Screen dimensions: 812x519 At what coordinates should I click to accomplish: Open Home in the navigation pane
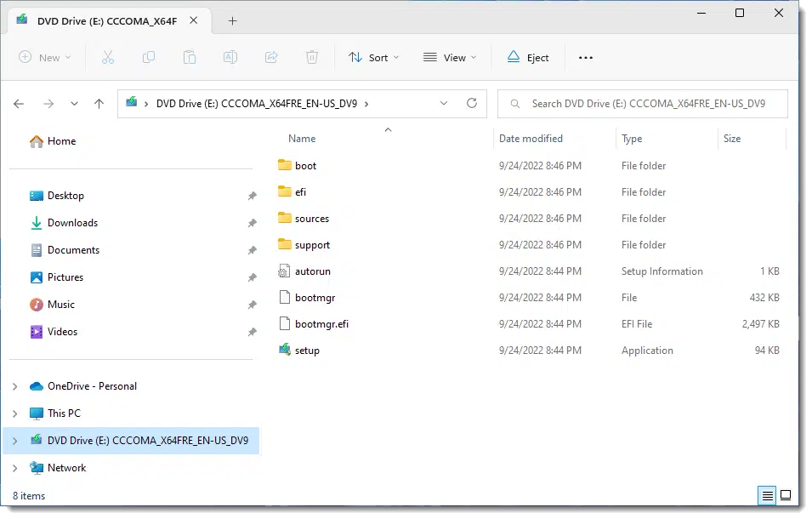[53, 141]
